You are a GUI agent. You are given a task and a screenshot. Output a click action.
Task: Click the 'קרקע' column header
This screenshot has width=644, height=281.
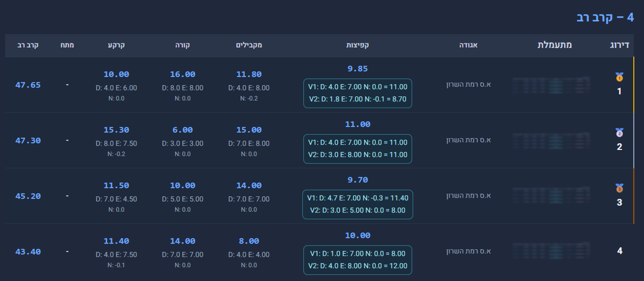(116, 45)
